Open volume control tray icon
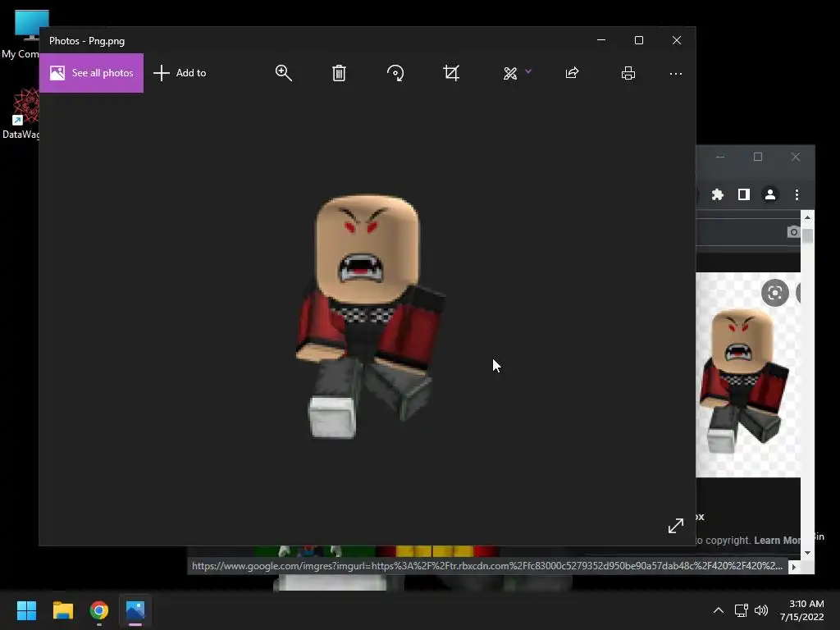This screenshot has width=840, height=630. (760, 610)
